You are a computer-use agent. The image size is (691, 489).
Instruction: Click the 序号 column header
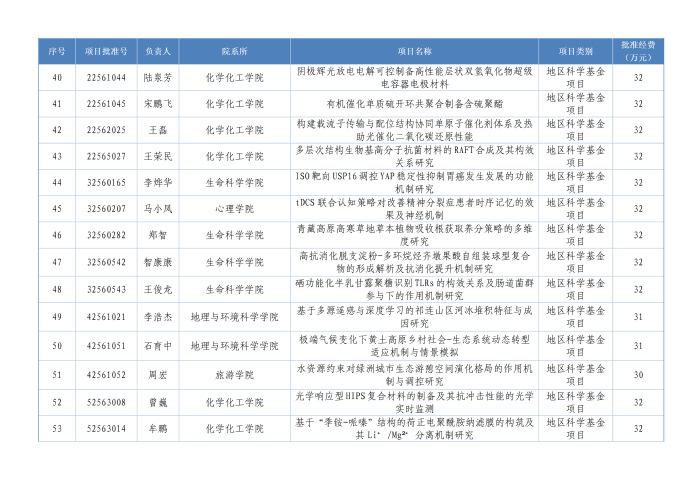pos(57,51)
